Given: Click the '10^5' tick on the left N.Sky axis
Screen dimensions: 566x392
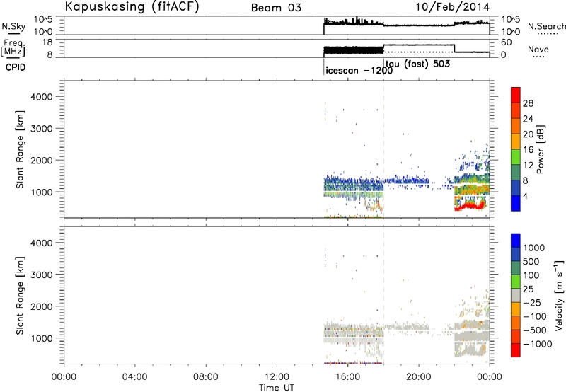Looking at the screenshot, I should click(x=43, y=20).
